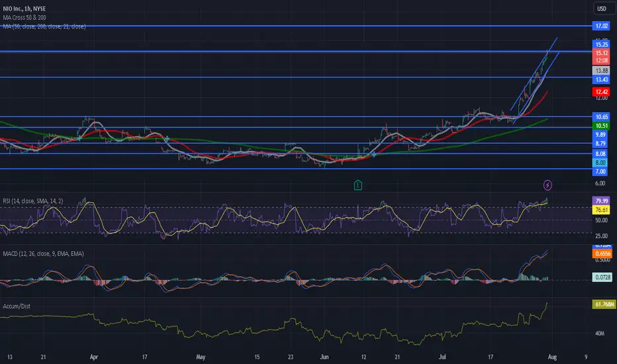Click the 8.08 price level label
The height and width of the screenshot is (364, 617).
click(600, 154)
